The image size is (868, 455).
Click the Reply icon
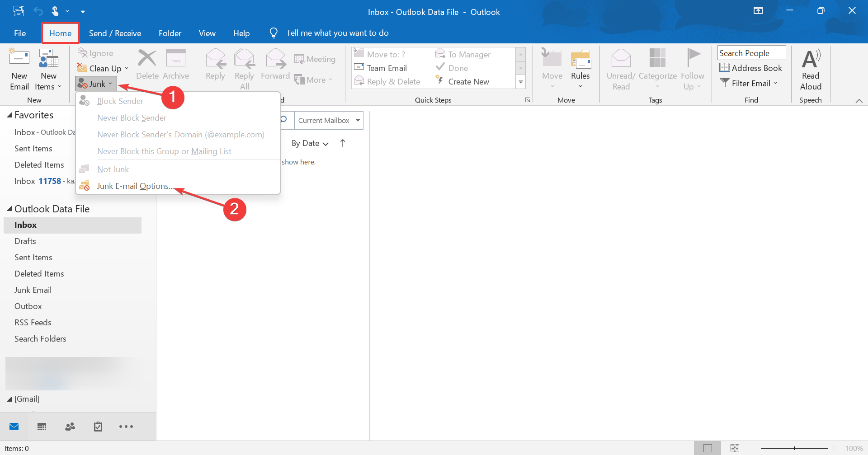click(x=215, y=65)
